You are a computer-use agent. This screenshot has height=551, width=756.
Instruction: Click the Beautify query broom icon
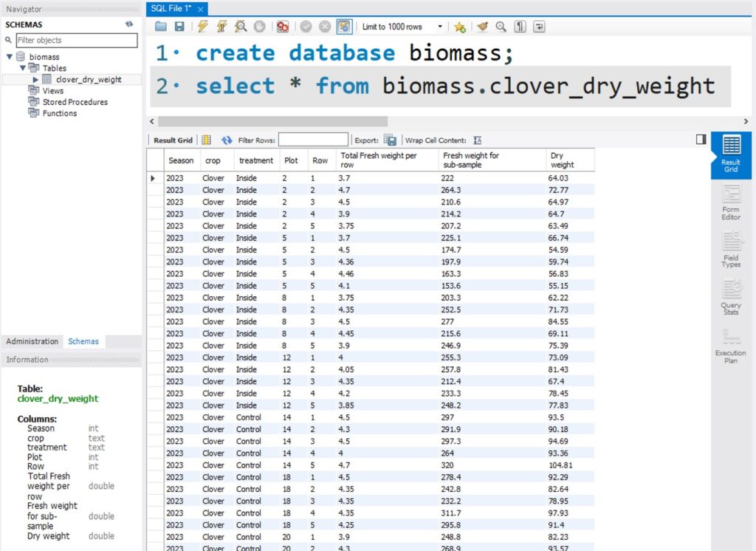pos(482,27)
